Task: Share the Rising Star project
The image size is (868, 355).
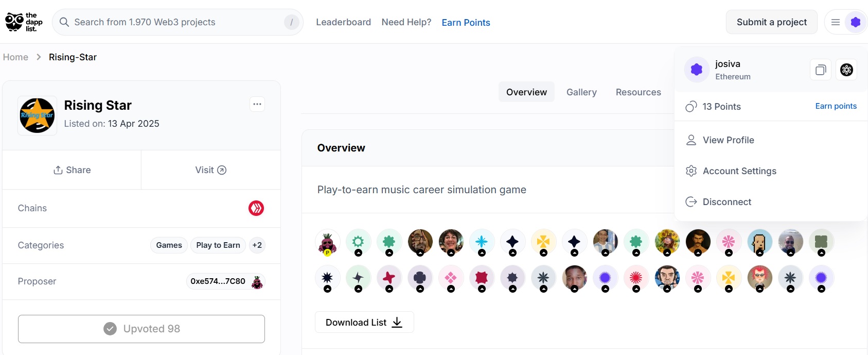Action: click(72, 170)
